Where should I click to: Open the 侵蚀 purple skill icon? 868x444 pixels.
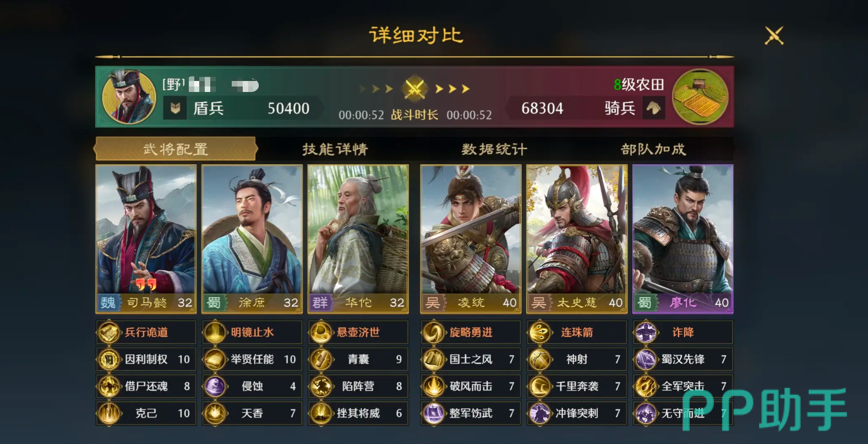click(x=215, y=386)
